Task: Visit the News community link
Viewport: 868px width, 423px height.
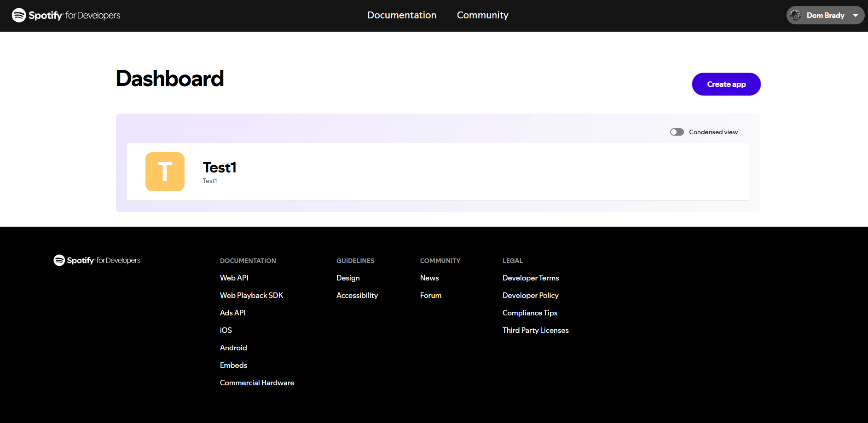Action: click(429, 278)
